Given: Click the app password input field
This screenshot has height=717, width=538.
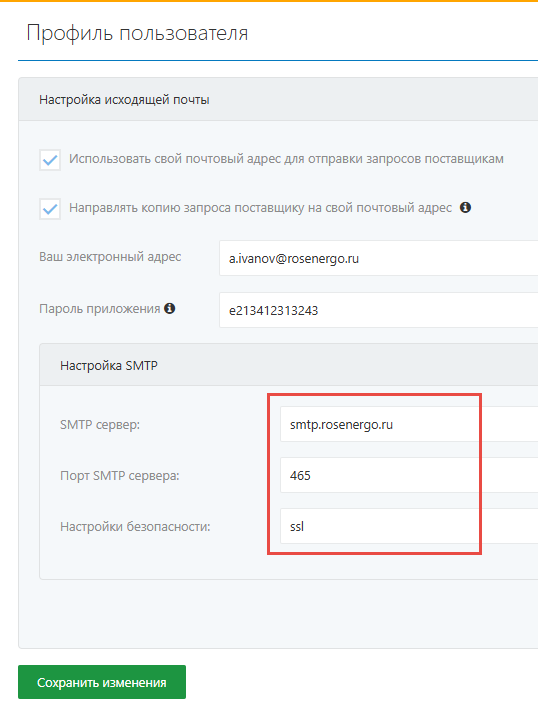Looking at the screenshot, I should coord(378,310).
